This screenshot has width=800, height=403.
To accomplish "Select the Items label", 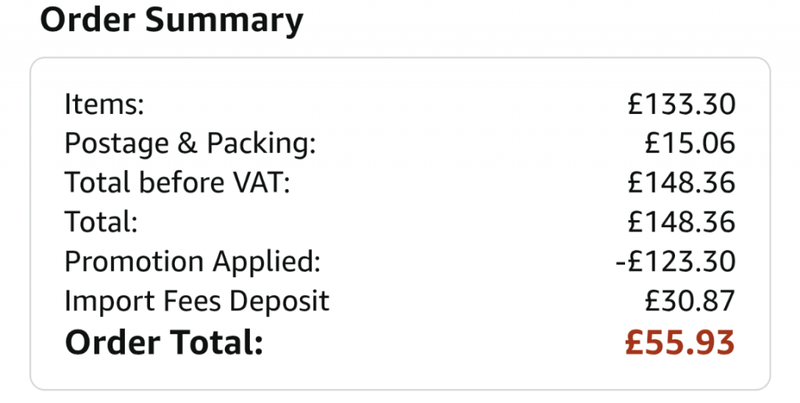I will point(104,104).
